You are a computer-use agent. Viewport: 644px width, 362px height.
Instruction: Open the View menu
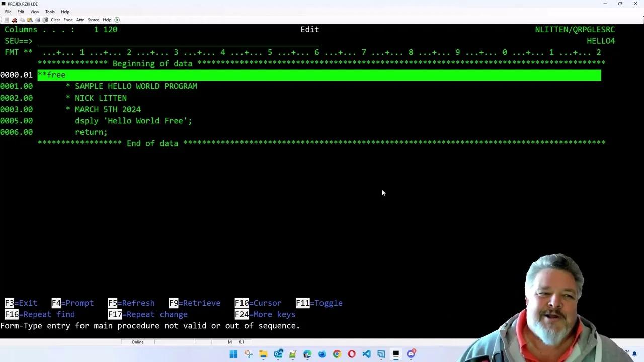(x=34, y=12)
